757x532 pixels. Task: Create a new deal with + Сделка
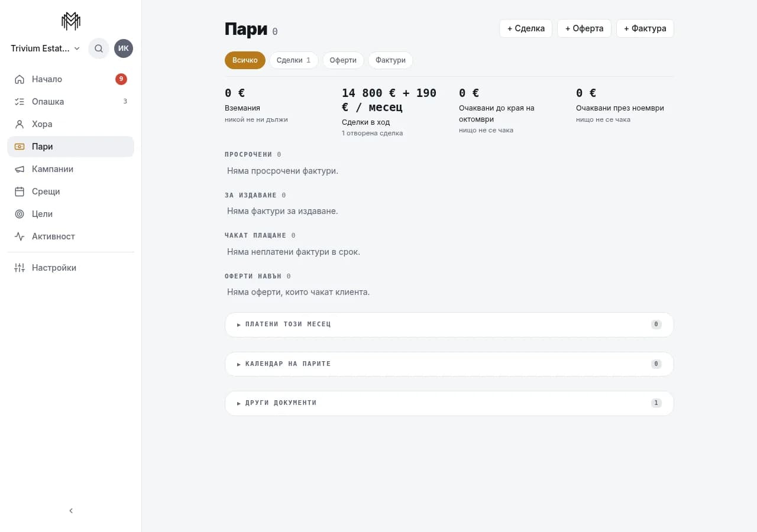pyautogui.click(x=526, y=28)
